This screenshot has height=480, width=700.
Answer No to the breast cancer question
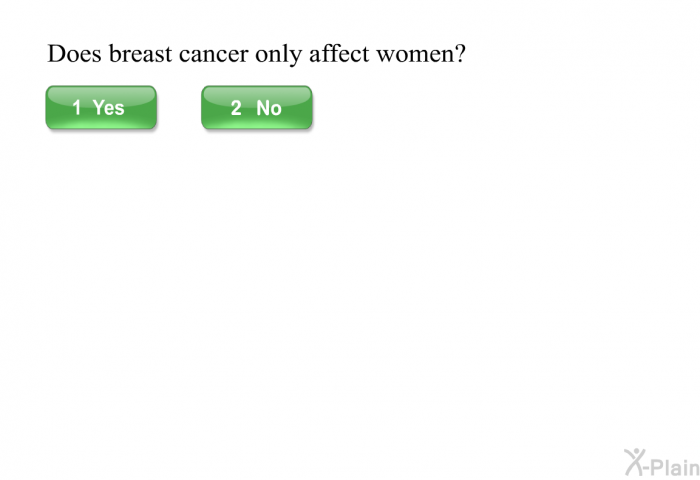(257, 108)
